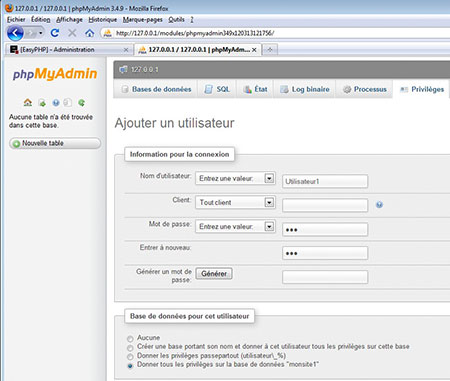Open the Historique menu
Viewport: 450px width, 381px height.
103,20
